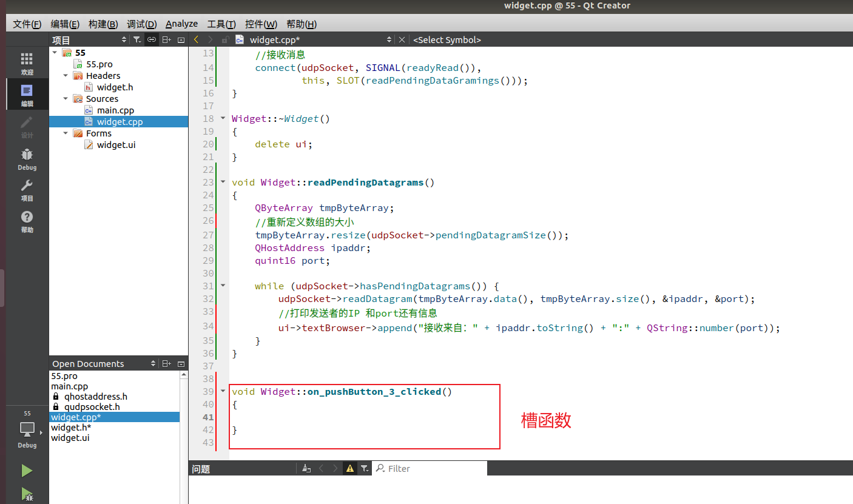
Task: Open Projects (项目) mode in sidebar
Action: (27, 190)
